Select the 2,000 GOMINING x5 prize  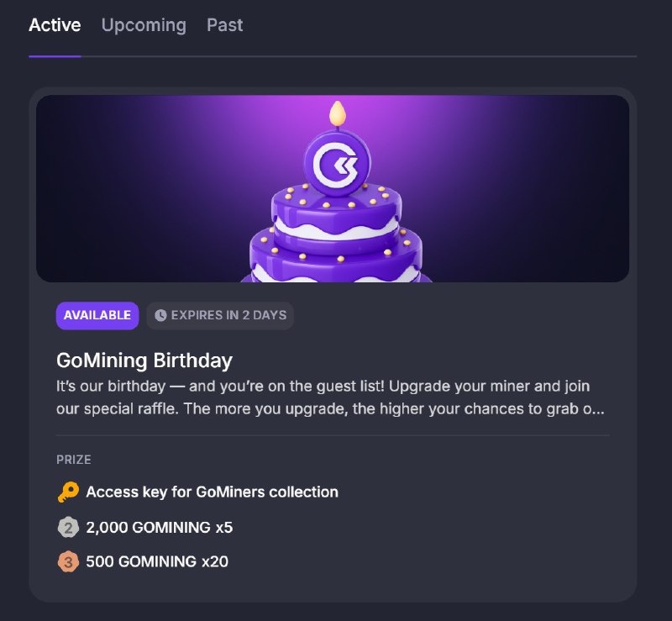coord(160,528)
